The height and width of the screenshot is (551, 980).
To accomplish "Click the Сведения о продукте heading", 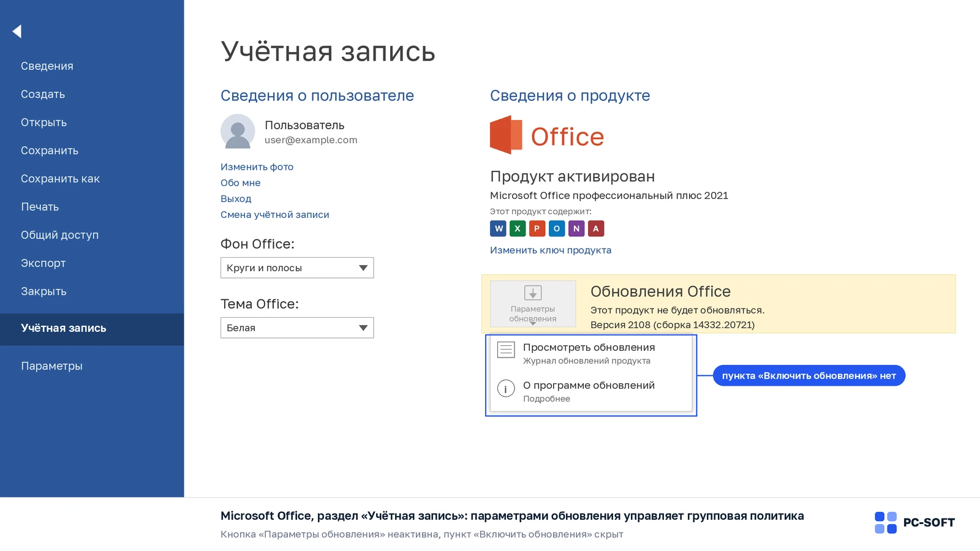I will (x=570, y=96).
